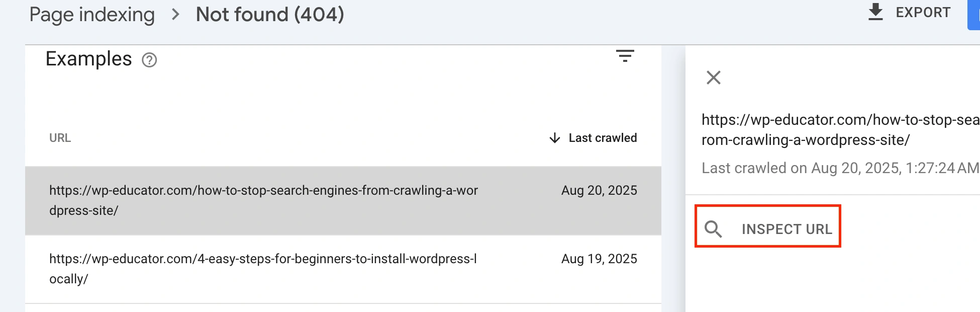The width and height of the screenshot is (980, 312).
Task: Close the URL details side panel
Action: click(x=714, y=77)
